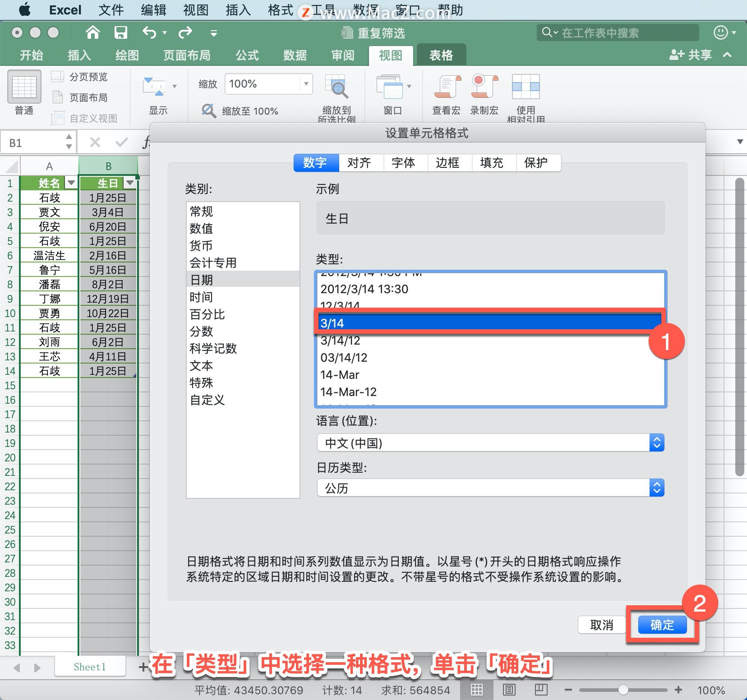Select the 普通 normal view icon
Screen dimensions: 747x700
pos(24,87)
